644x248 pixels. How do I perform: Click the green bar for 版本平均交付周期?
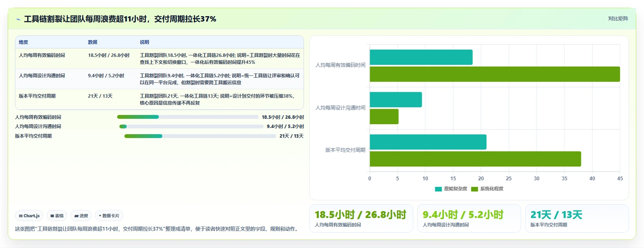(x=475, y=159)
